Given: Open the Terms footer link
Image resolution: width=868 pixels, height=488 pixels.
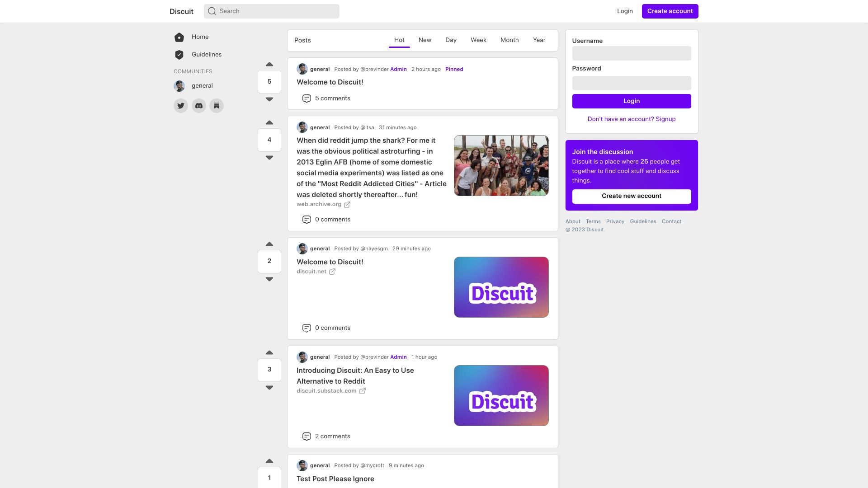Looking at the screenshot, I should point(593,221).
